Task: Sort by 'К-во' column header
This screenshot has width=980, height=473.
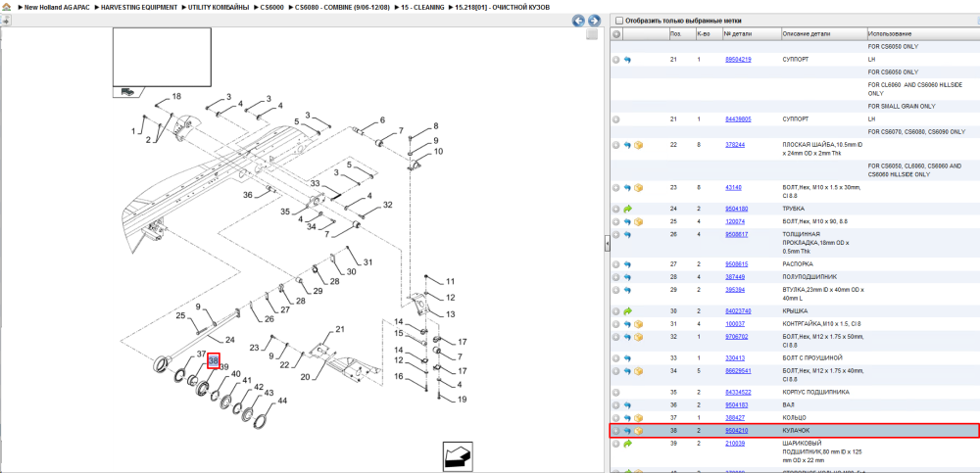Action: (x=708, y=33)
